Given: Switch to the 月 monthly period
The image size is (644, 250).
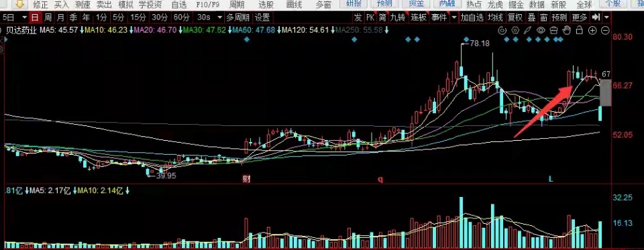Looking at the screenshot, I should point(60,17).
